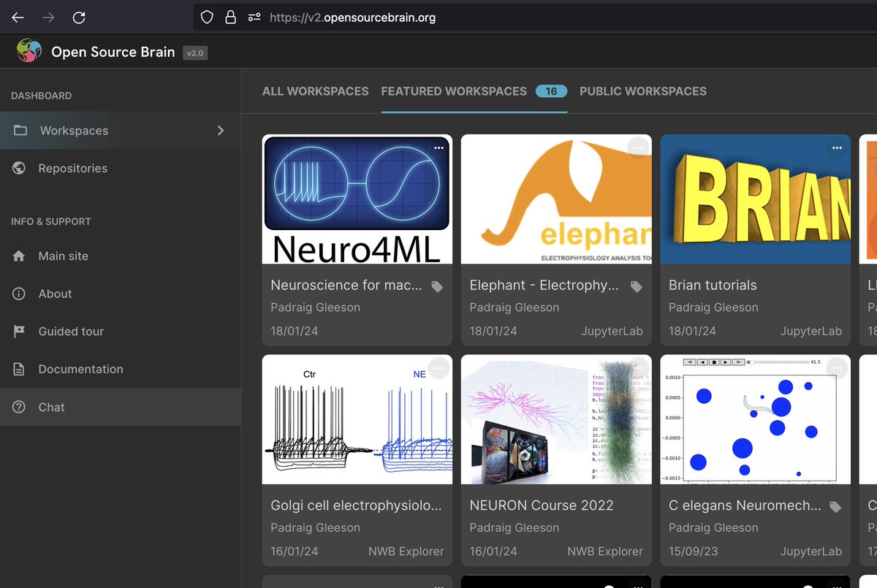Reload the page with refresh icon

79,18
